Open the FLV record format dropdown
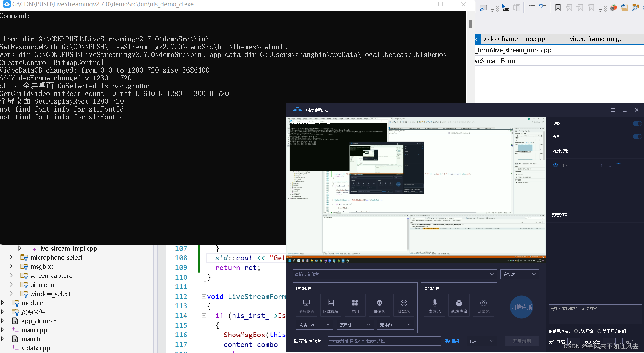Screen dimensions: 644x353 pos(482,341)
